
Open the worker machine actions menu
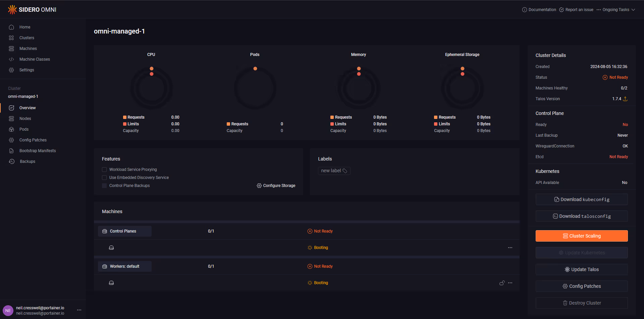click(x=510, y=283)
